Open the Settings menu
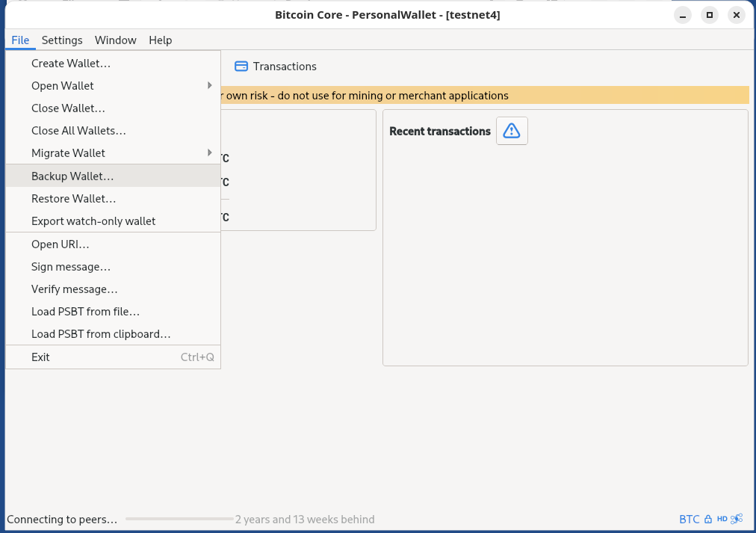The width and height of the screenshot is (756, 533). [62, 40]
